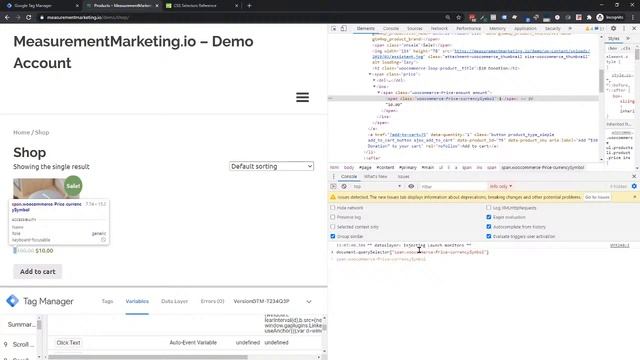The width and height of the screenshot is (640, 360).
Task: Open Tag Manager Tags tab
Action: point(107,301)
